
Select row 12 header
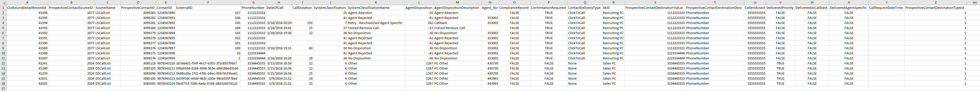tap(3, 63)
